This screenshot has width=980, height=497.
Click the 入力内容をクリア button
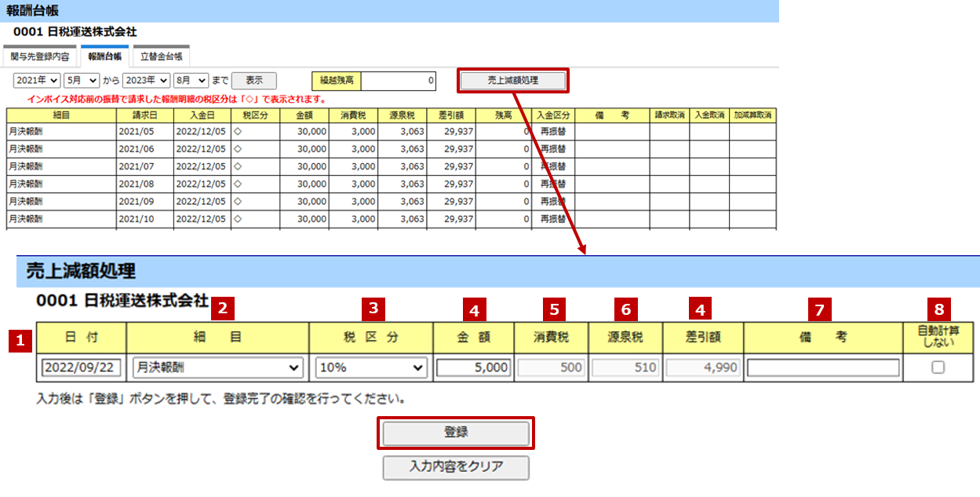pyautogui.click(x=456, y=467)
